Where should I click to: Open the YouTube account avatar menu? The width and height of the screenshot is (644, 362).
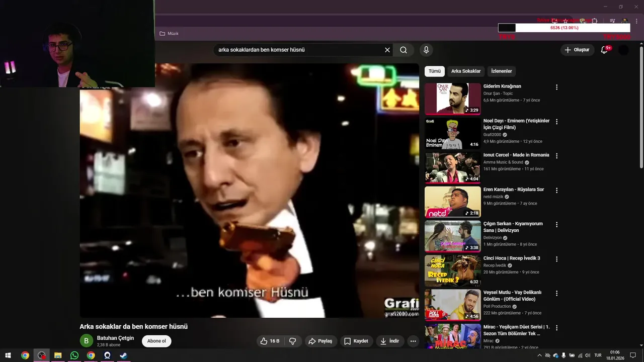pyautogui.click(x=623, y=50)
